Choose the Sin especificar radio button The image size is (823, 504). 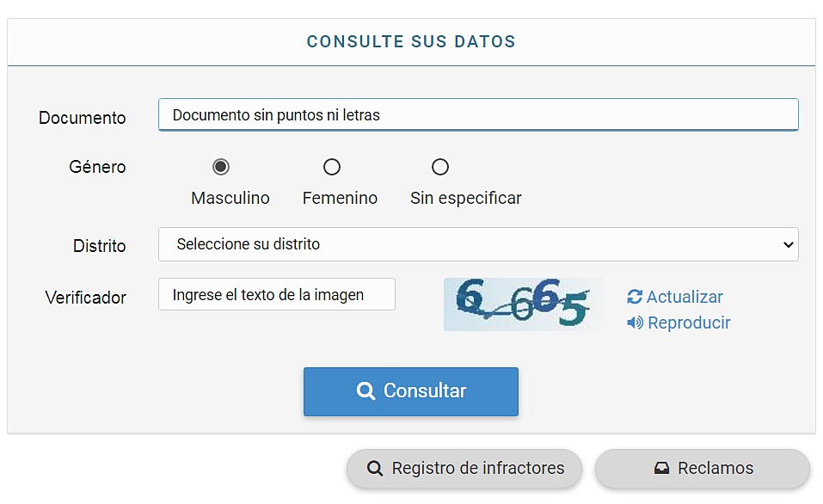tap(440, 167)
